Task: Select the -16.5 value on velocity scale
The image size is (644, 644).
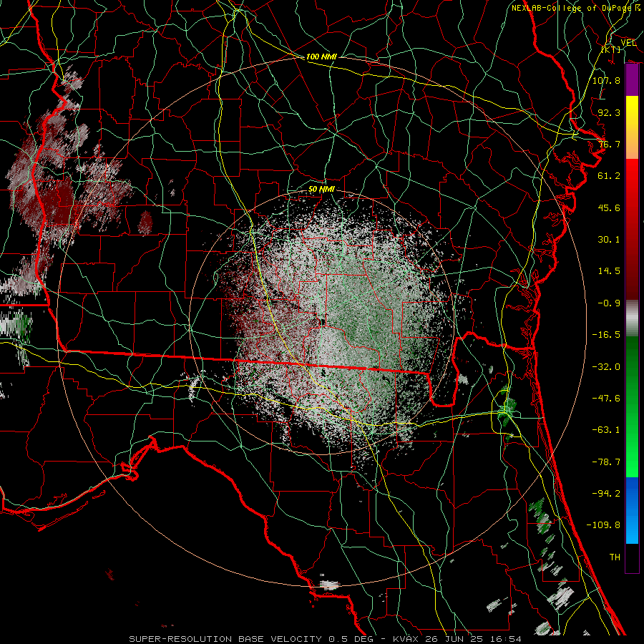Action: (x=606, y=335)
